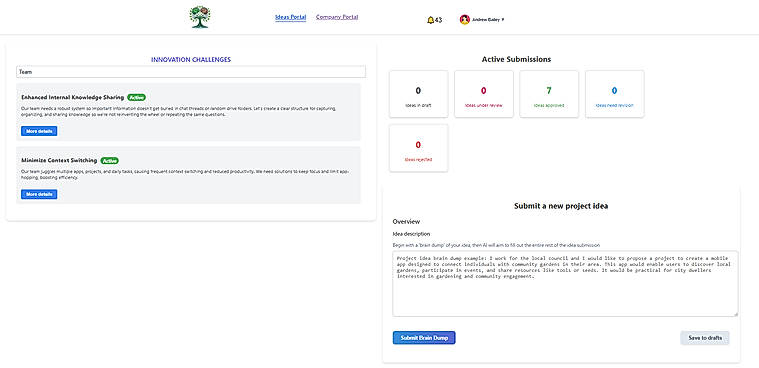Viewport: 759px width, 368px height.
Task: Open the Company Portal link
Action: tap(337, 17)
